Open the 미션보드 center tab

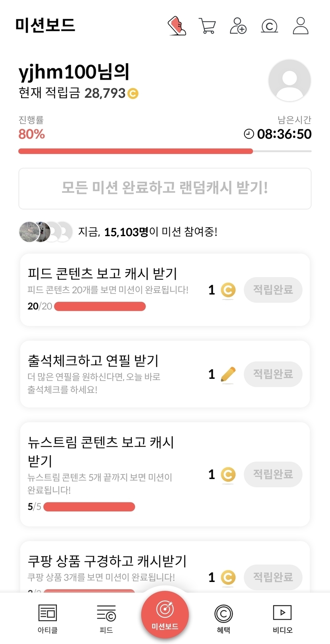click(165, 614)
